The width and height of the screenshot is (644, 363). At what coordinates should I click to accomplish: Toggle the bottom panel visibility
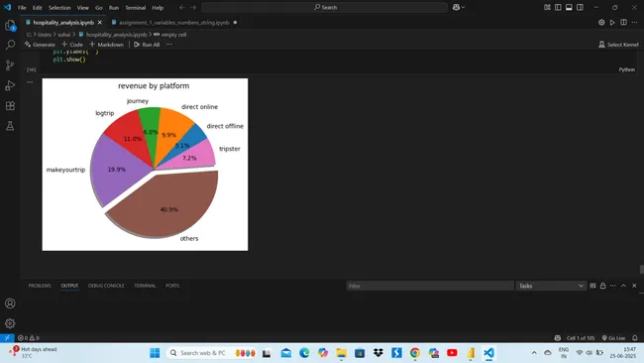click(x=569, y=7)
